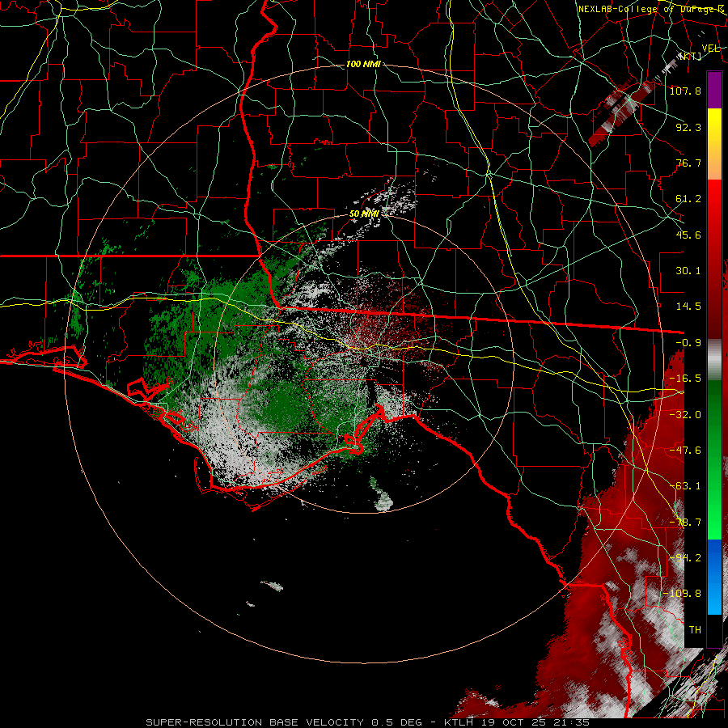Screen dimensions: 728x728
Task: Pick the gray segment of the color bar
Action: (x=714, y=360)
